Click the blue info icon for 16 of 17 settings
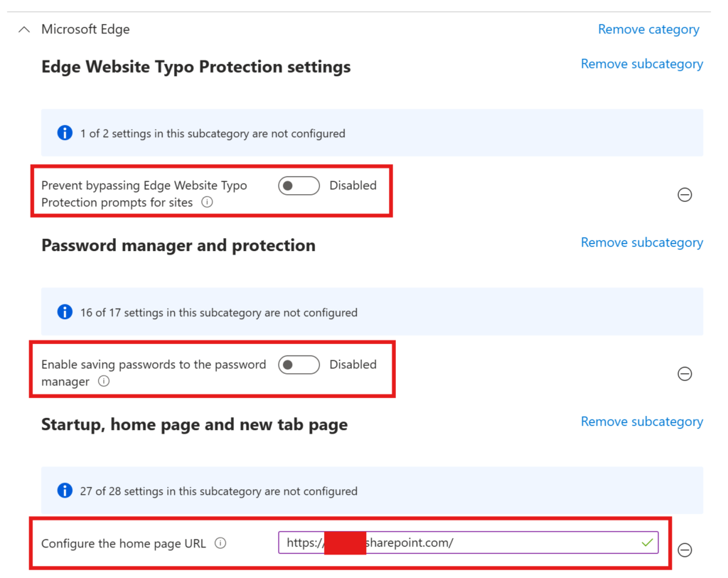The height and width of the screenshot is (578, 728). click(65, 312)
